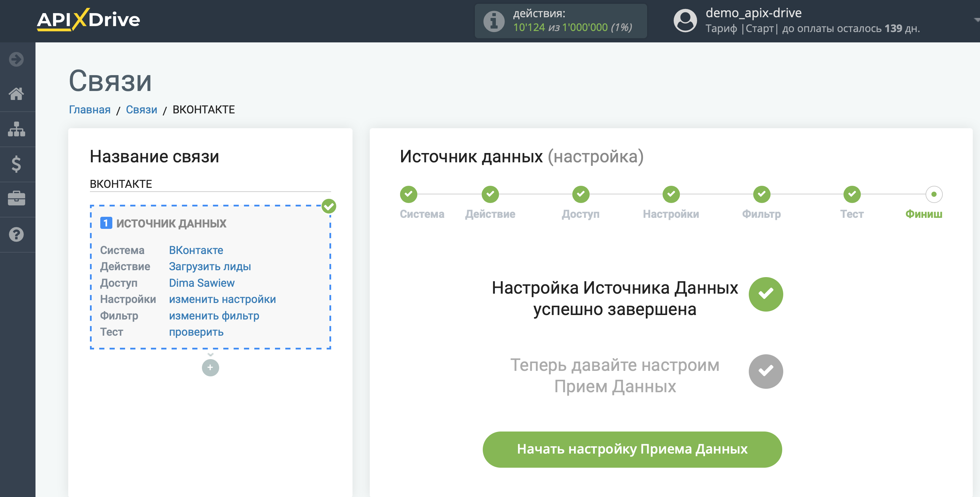Open the home dashboard icon

tap(16, 94)
